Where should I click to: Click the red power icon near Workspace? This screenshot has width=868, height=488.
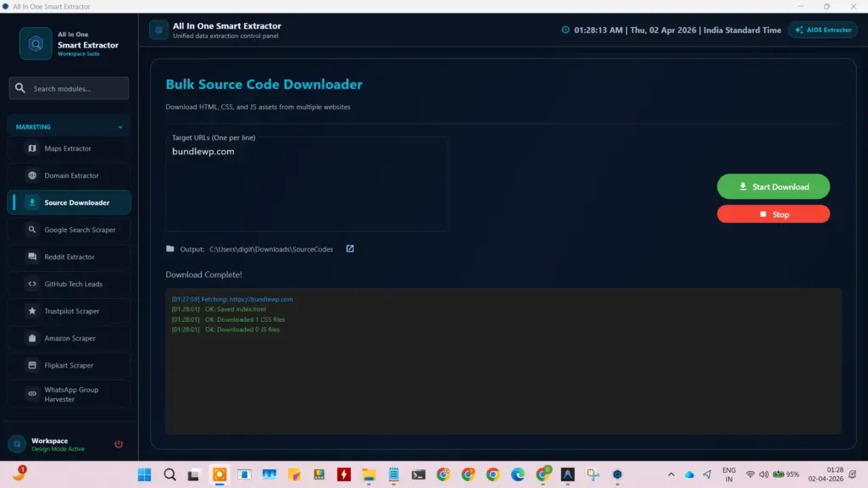(x=119, y=444)
